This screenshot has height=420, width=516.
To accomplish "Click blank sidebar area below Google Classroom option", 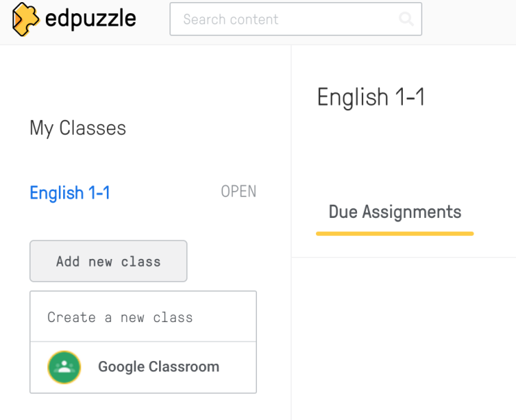I will (139, 408).
